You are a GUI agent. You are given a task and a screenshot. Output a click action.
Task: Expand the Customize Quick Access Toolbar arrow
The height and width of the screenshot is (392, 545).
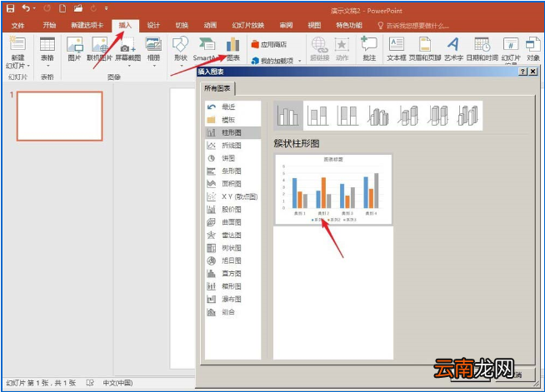click(x=107, y=8)
